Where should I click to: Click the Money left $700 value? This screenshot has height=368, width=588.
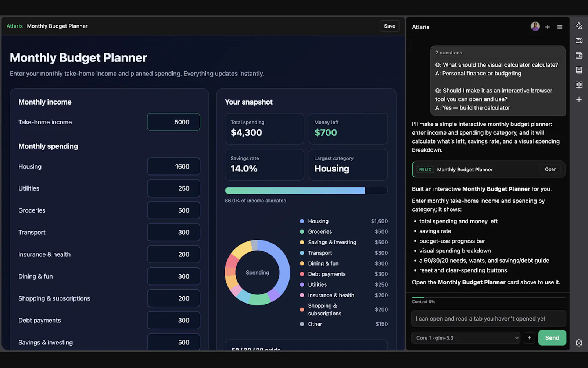click(326, 132)
